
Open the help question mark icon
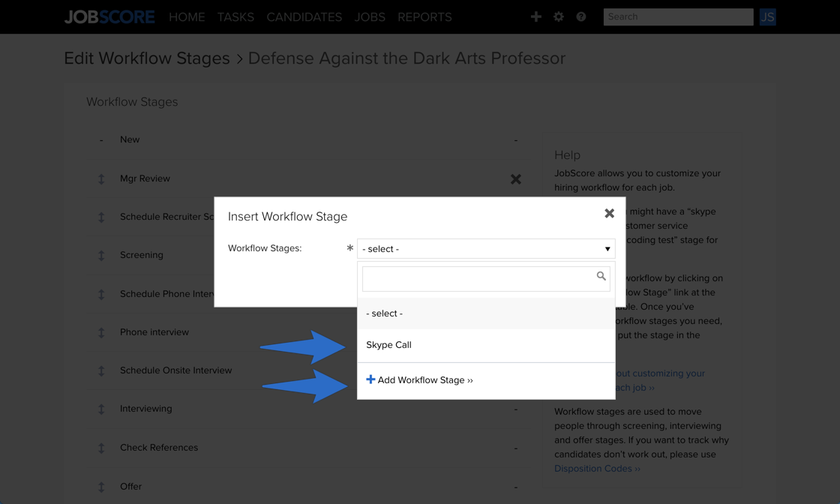pos(580,16)
